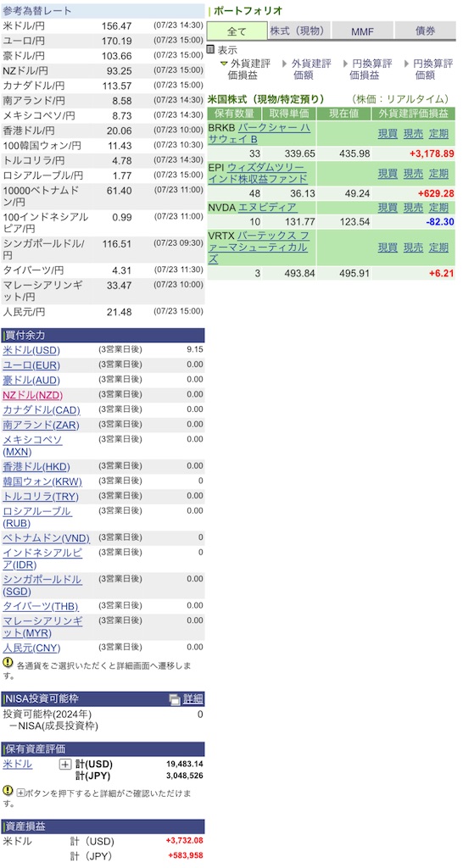Select 円換算評価損益 display option
This screenshot has width=463, height=868.
[371, 70]
